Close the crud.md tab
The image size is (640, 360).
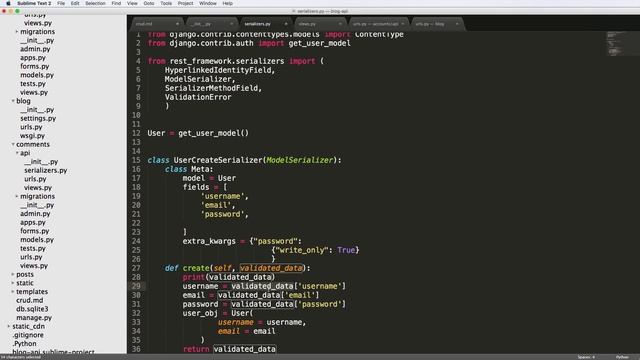177,24
